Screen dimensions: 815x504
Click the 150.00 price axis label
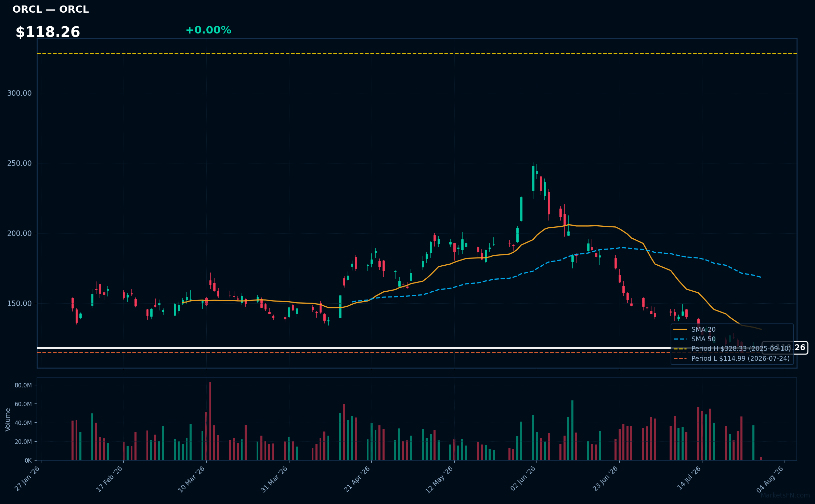click(20, 304)
